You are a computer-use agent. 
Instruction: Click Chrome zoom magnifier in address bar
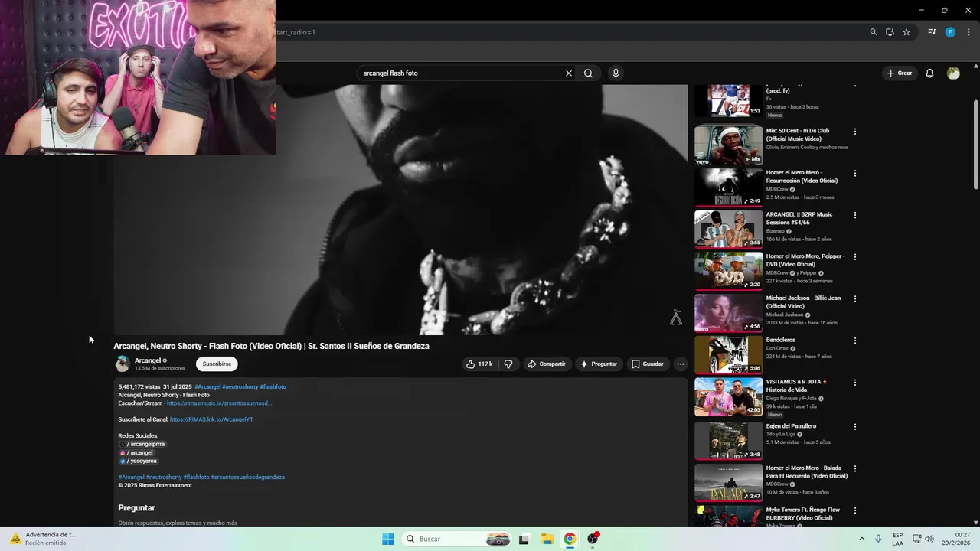(874, 32)
